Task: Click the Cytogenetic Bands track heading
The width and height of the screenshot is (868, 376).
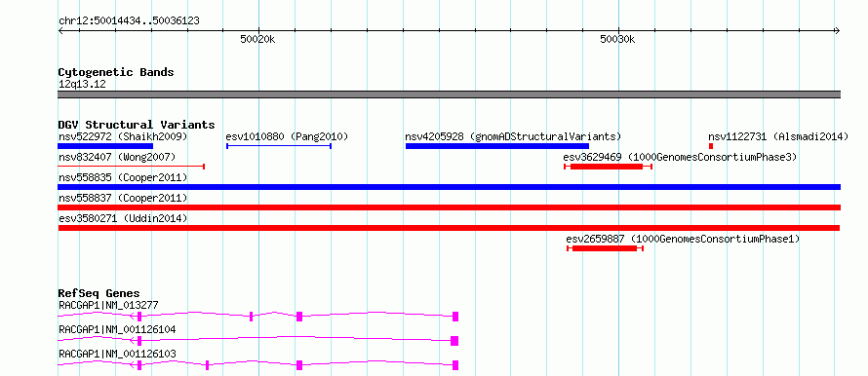Action: pyautogui.click(x=116, y=72)
